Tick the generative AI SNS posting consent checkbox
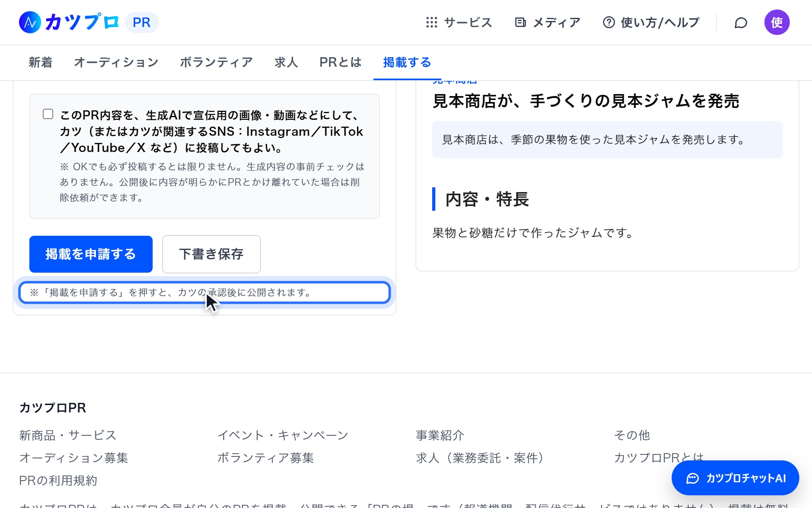The height and width of the screenshot is (508, 812). tap(48, 114)
